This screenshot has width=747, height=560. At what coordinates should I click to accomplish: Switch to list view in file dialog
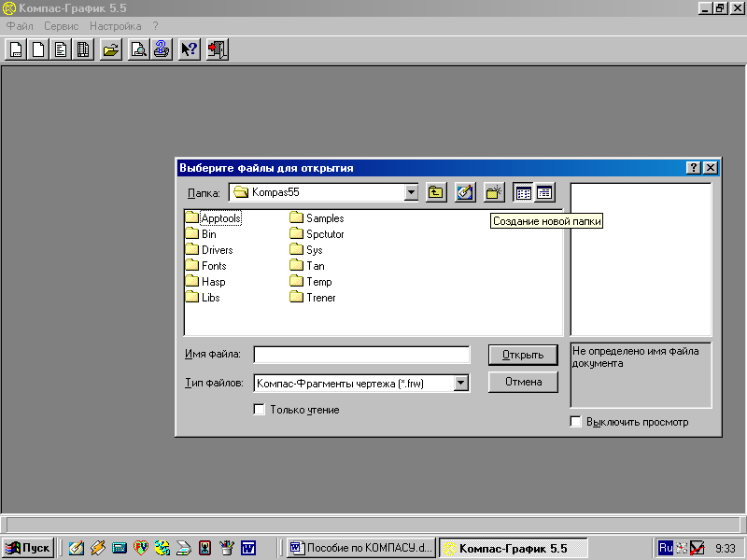[524, 192]
